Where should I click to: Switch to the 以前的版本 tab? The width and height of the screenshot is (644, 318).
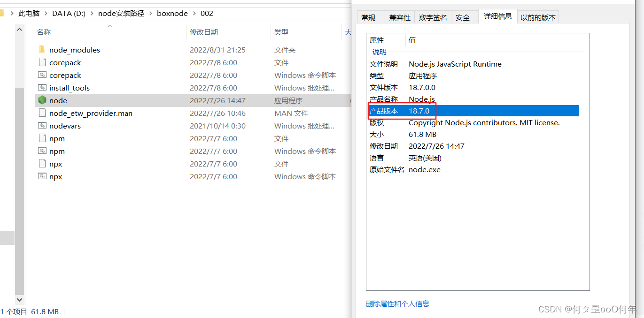coord(538,16)
